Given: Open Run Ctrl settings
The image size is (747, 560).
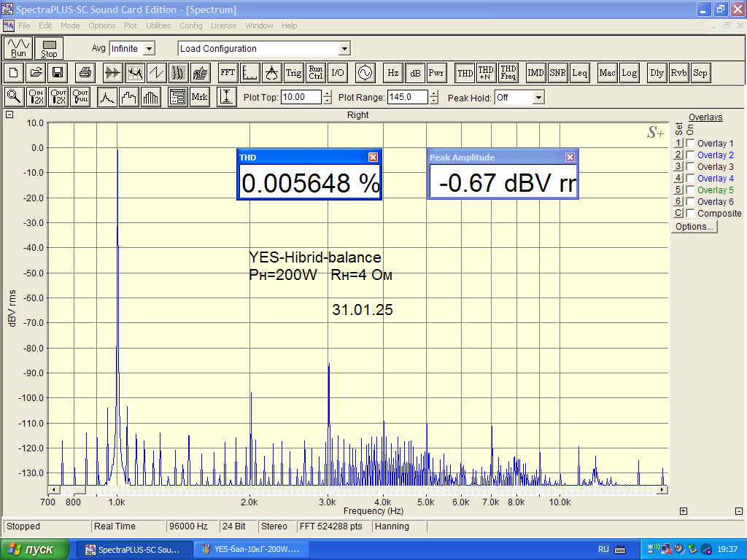Looking at the screenshot, I should click(315, 73).
